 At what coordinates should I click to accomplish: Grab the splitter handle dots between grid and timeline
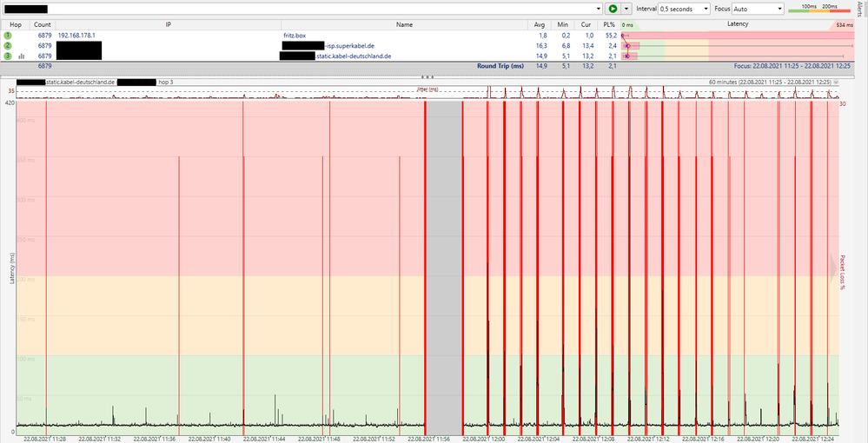tap(427, 77)
